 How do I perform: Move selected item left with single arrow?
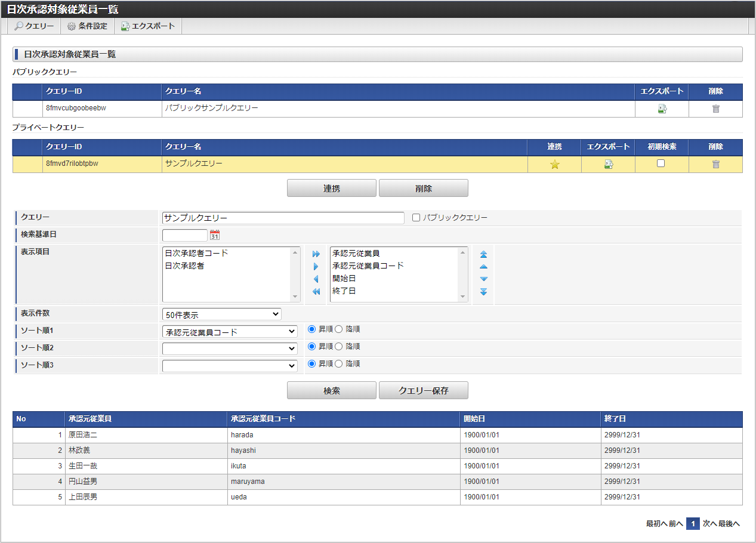pos(316,279)
